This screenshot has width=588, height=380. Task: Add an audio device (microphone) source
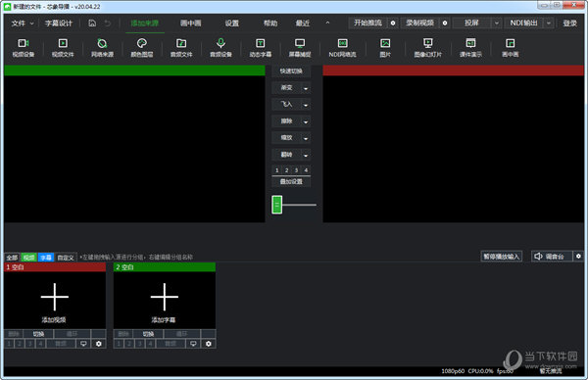tap(220, 47)
